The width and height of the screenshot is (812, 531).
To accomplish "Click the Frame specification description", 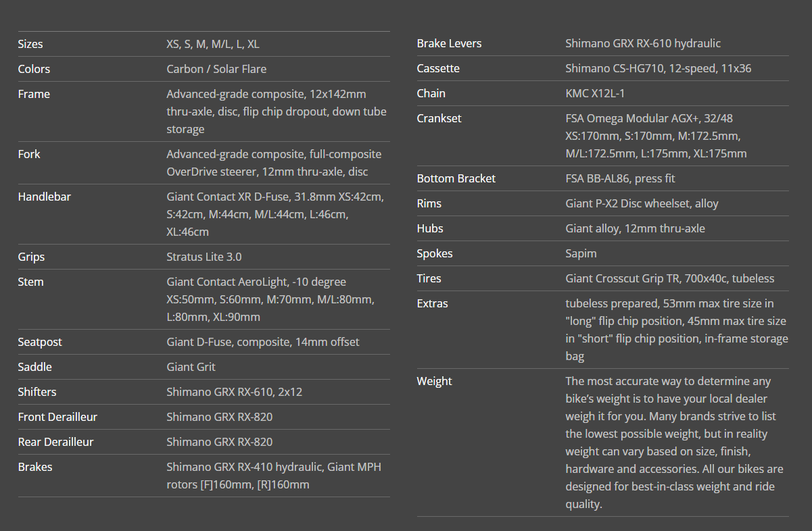I will tap(277, 111).
